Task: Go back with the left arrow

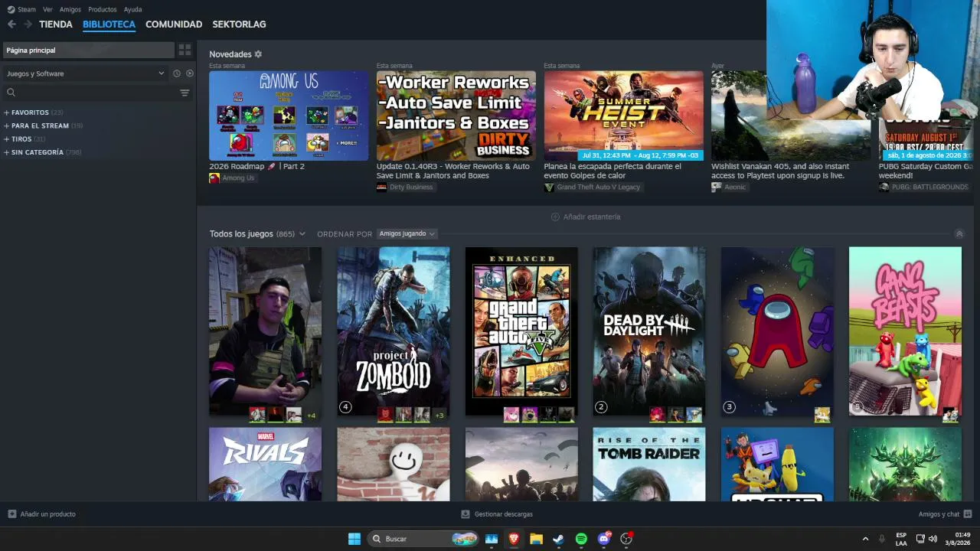Action: click(x=11, y=24)
